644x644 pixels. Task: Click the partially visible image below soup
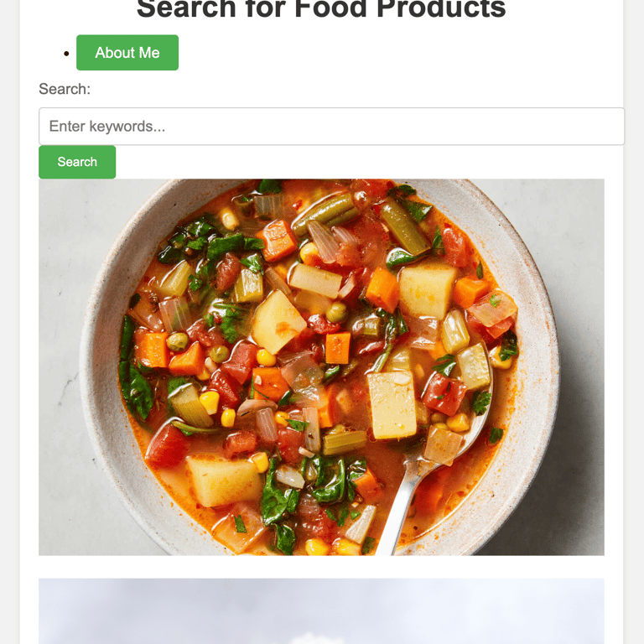click(321, 611)
